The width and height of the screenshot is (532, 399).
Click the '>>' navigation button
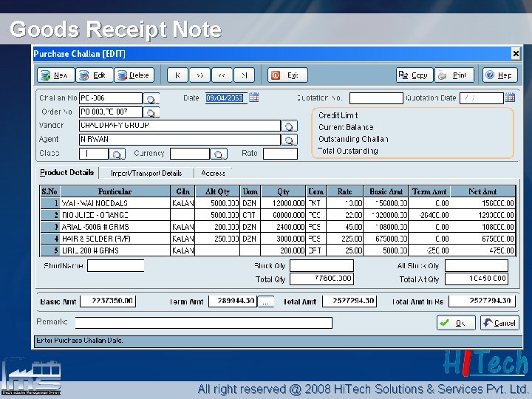tap(199, 75)
